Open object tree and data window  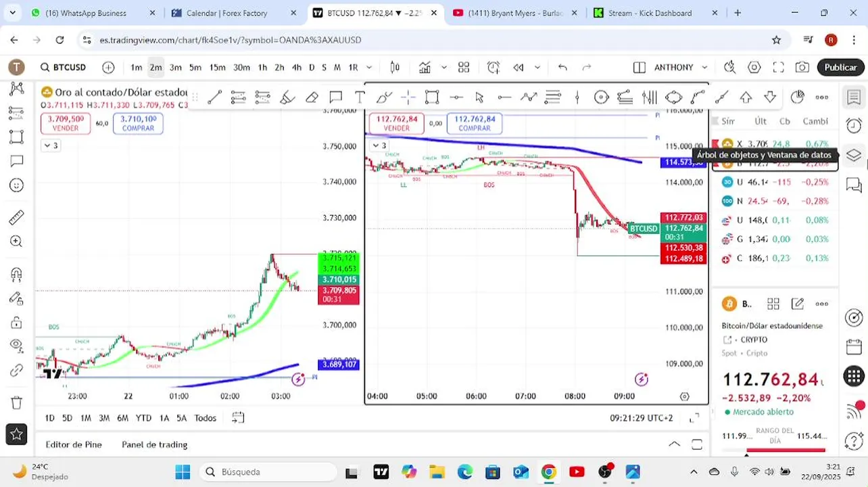[x=854, y=155]
